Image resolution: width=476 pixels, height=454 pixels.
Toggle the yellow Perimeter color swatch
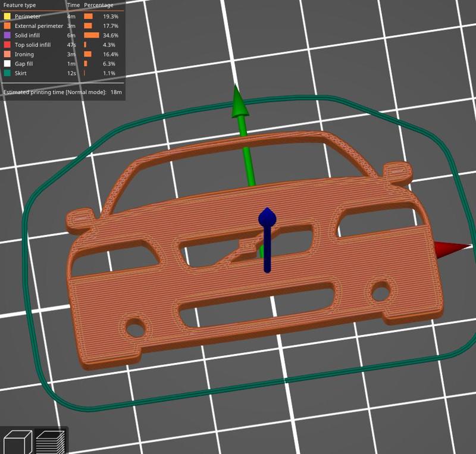(x=7, y=17)
